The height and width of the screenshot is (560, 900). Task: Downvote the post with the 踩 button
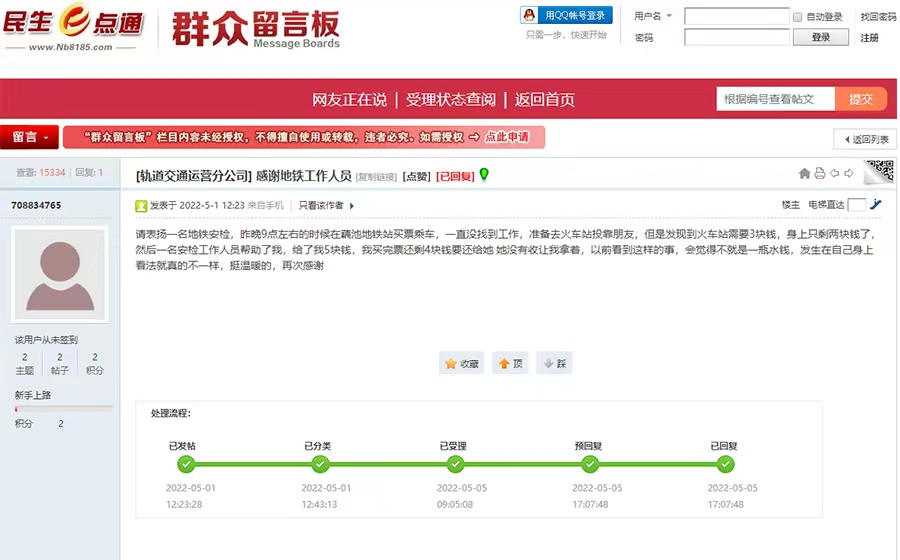point(554,364)
